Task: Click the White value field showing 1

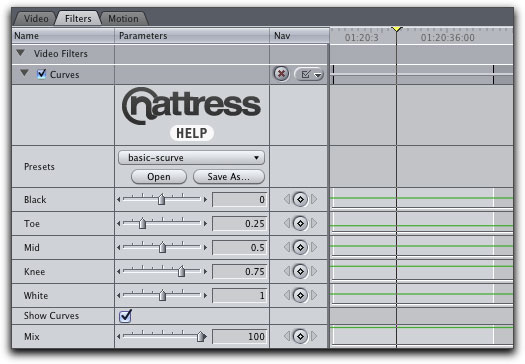Action: click(x=240, y=295)
